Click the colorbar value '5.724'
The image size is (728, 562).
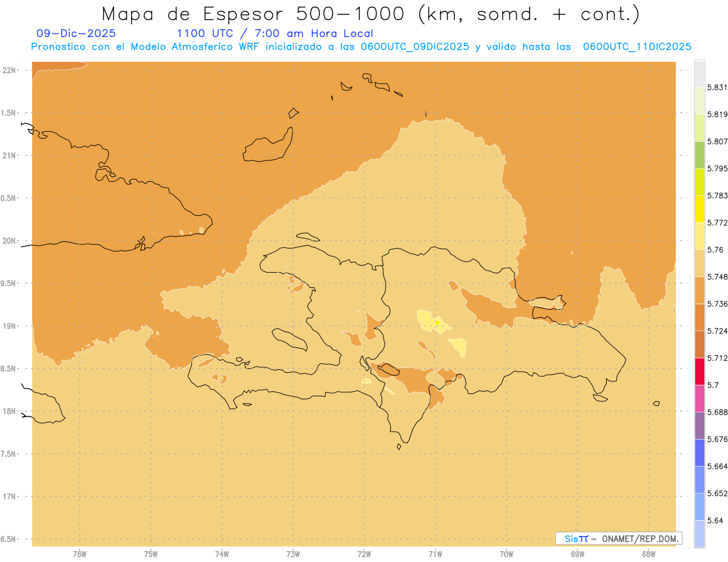point(717,330)
